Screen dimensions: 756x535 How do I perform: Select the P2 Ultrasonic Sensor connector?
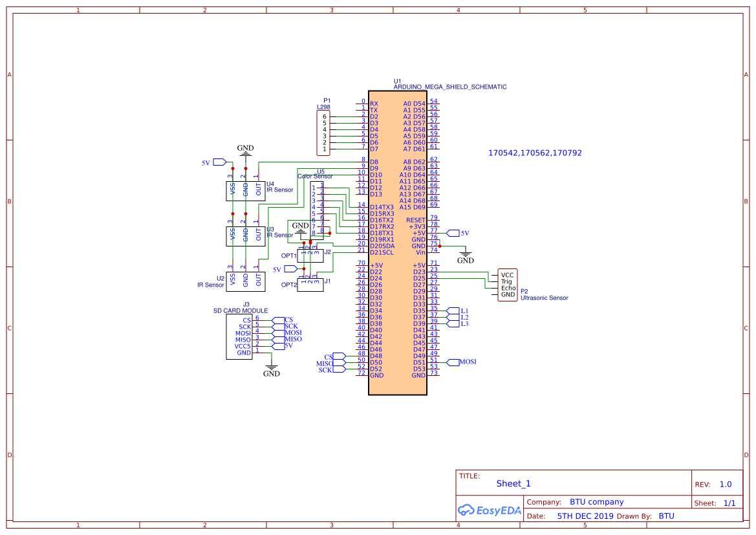pyautogui.click(x=507, y=283)
